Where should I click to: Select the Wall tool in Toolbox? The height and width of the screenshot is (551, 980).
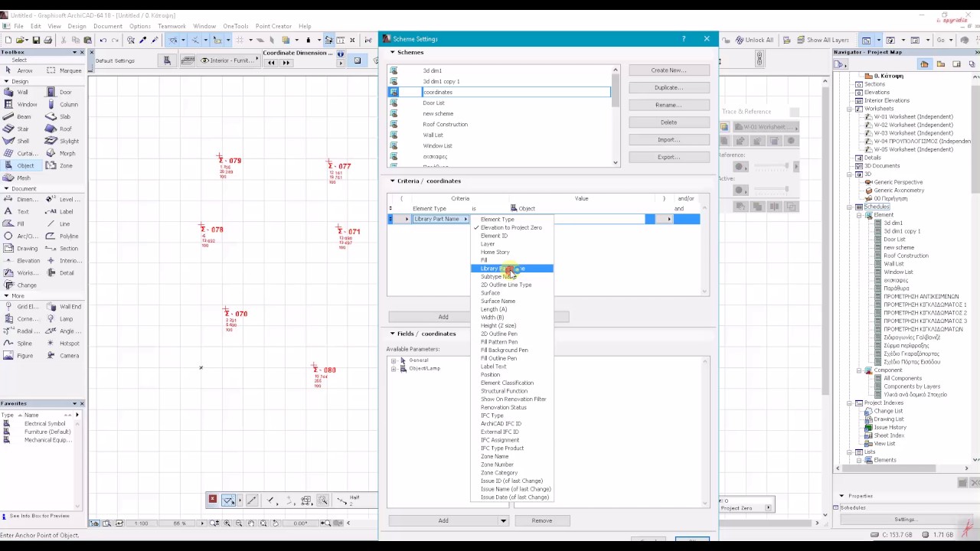[17, 92]
